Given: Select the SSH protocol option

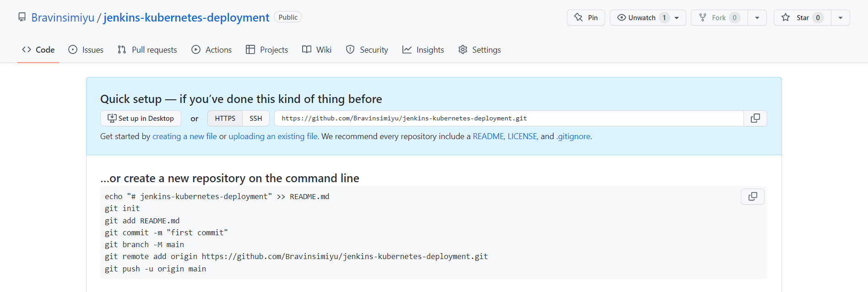Looking at the screenshot, I should click(256, 118).
